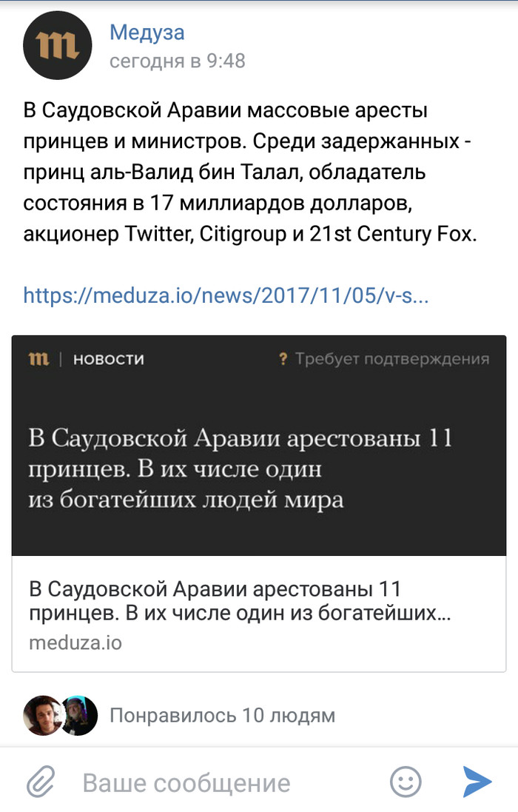Click the orange question mark icon
The width and height of the screenshot is (518, 812).
click(282, 360)
